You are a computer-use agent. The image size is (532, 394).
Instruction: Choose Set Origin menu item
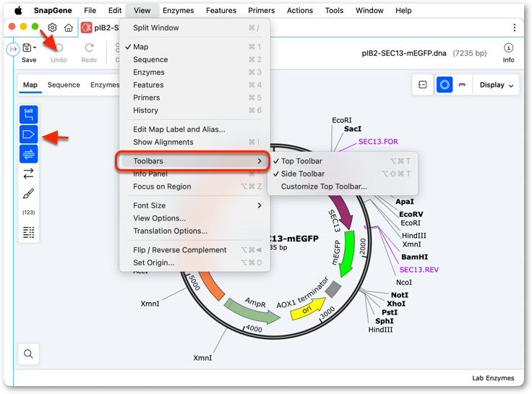pos(194,262)
